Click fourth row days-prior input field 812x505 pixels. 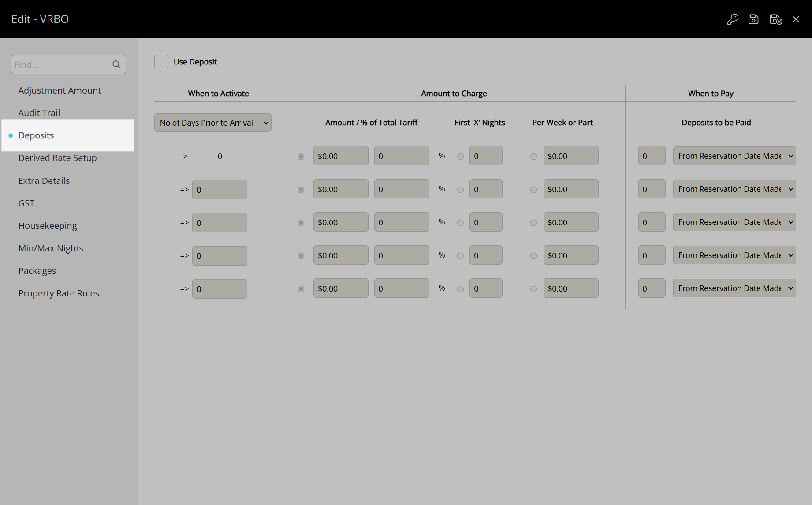[220, 256]
